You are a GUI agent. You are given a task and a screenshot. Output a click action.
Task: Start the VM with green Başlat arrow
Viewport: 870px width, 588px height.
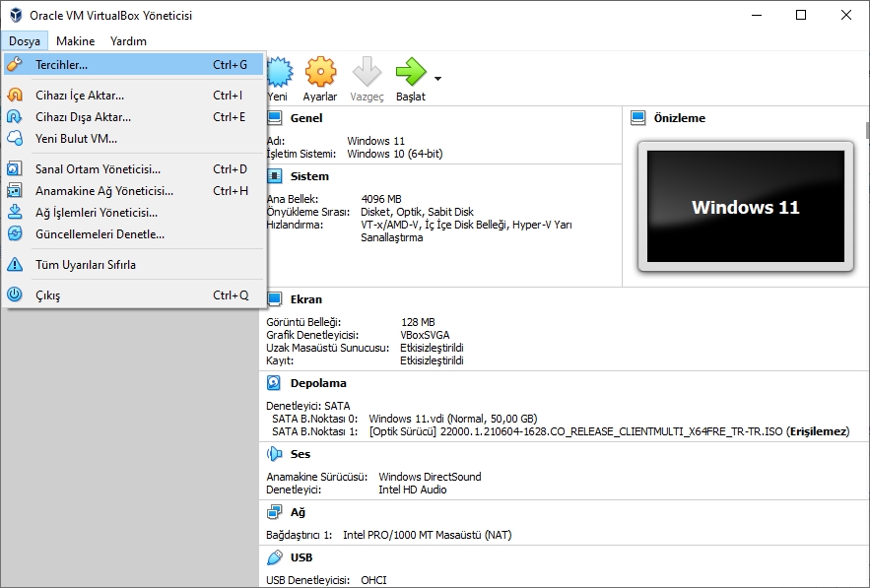(411, 72)
